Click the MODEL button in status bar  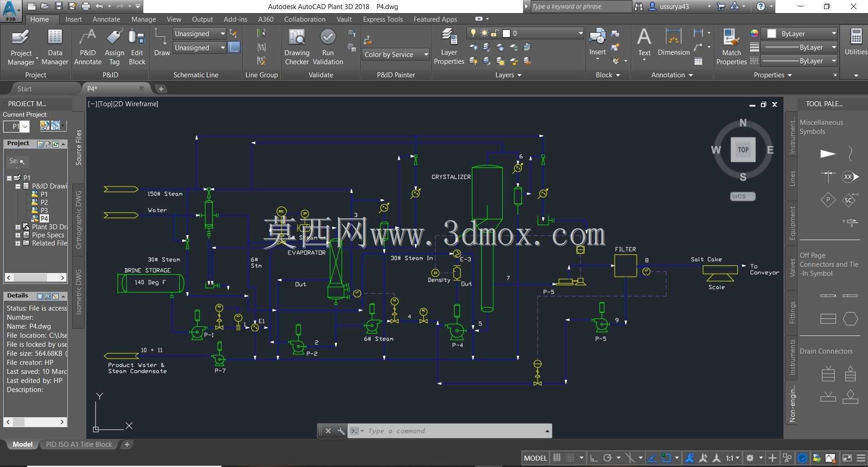tap(535, 458)
